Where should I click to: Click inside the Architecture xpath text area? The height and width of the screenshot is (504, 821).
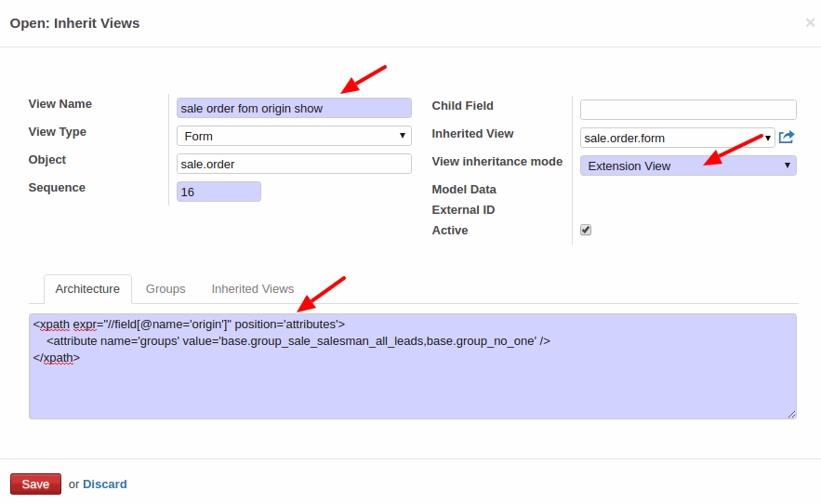click(x=413, y=366)
